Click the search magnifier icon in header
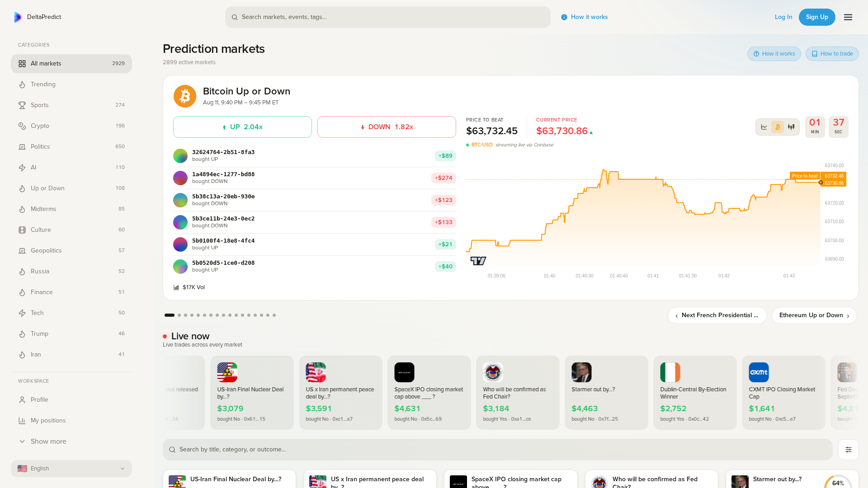868x488 pixels. click(235, 17)
